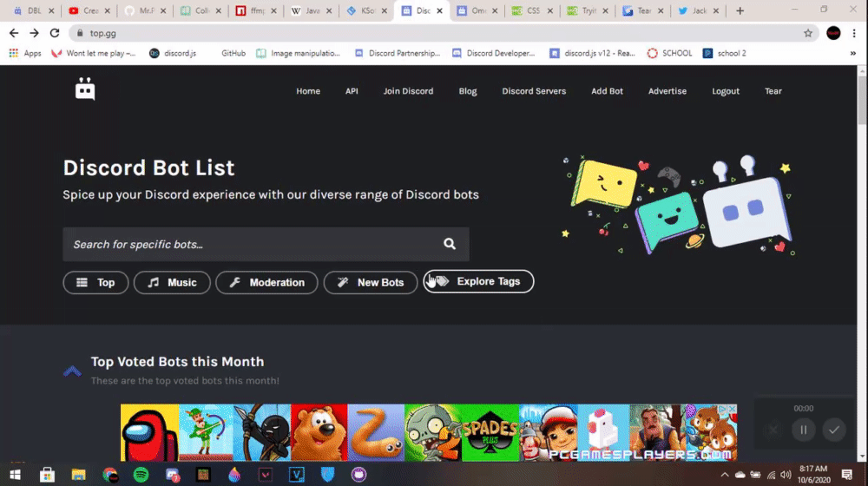Go to the Add Bot page
868x486 pixels.
tap(607, 91)
